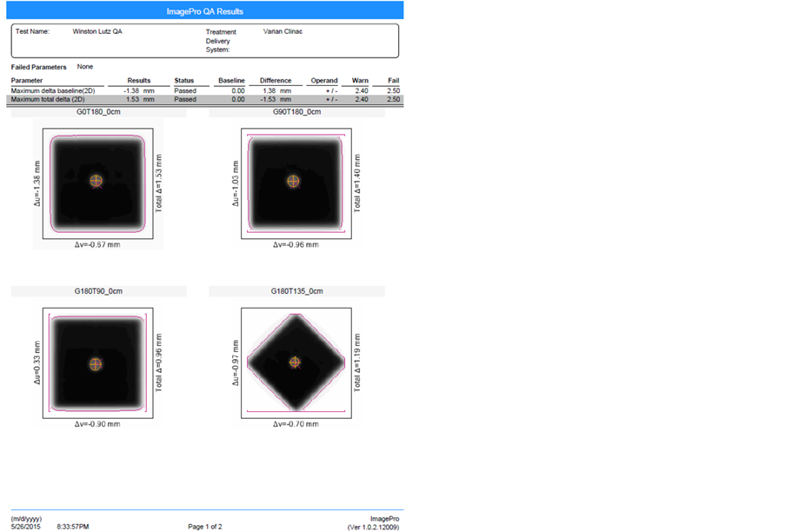The width and height of the screenshot is (785, 532).
Task: Click the Warn column header
Action: tap(360, 81)
